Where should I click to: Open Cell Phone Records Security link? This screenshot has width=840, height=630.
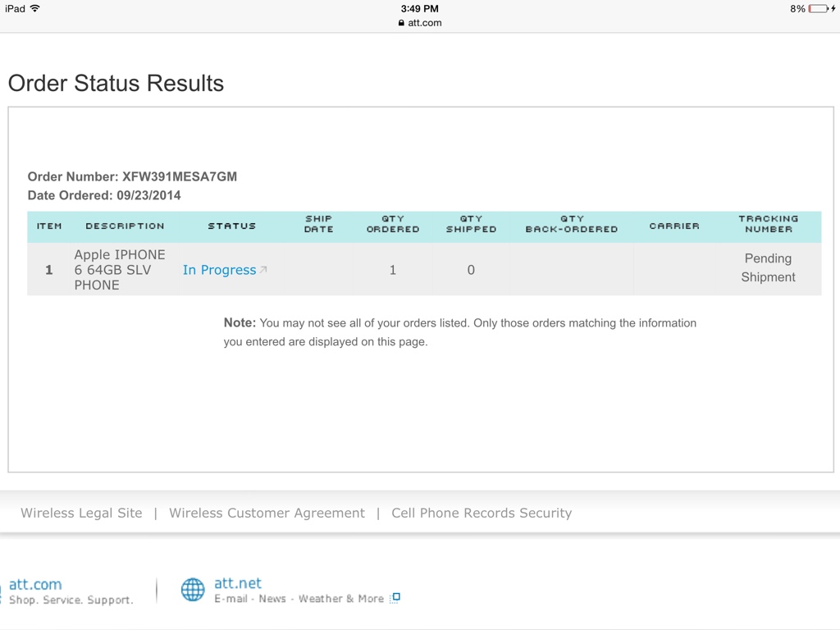pyautogui.click(x=482, y=513)
